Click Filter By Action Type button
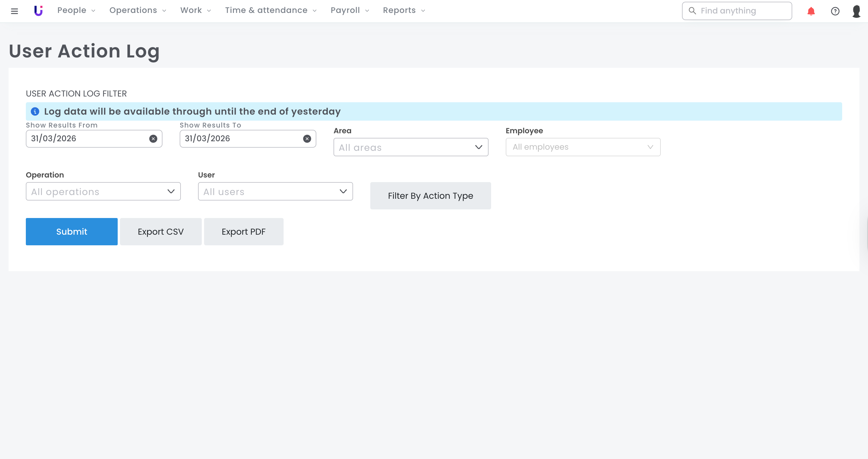 click(x=430, y=196)
